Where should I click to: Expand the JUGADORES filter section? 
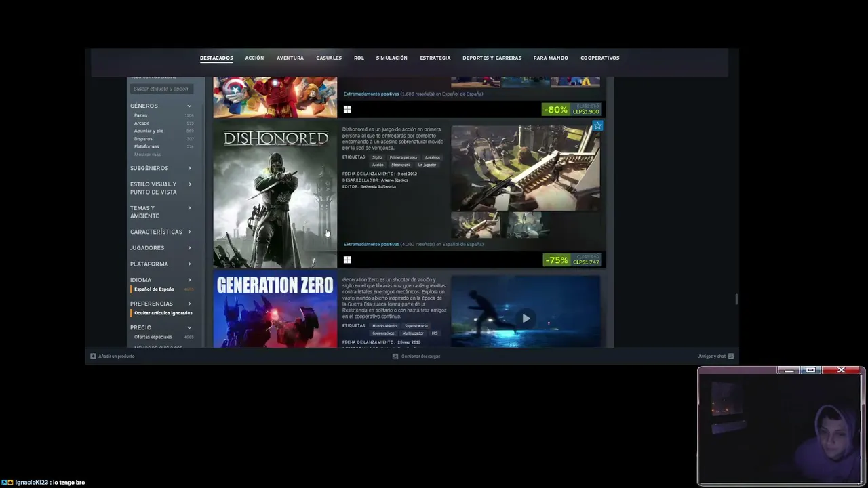point(189,248)
